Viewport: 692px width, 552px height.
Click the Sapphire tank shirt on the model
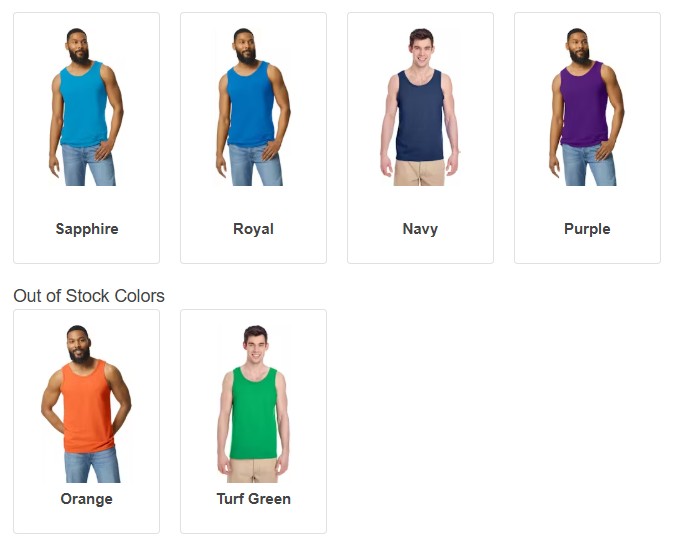tap(83, 106)
